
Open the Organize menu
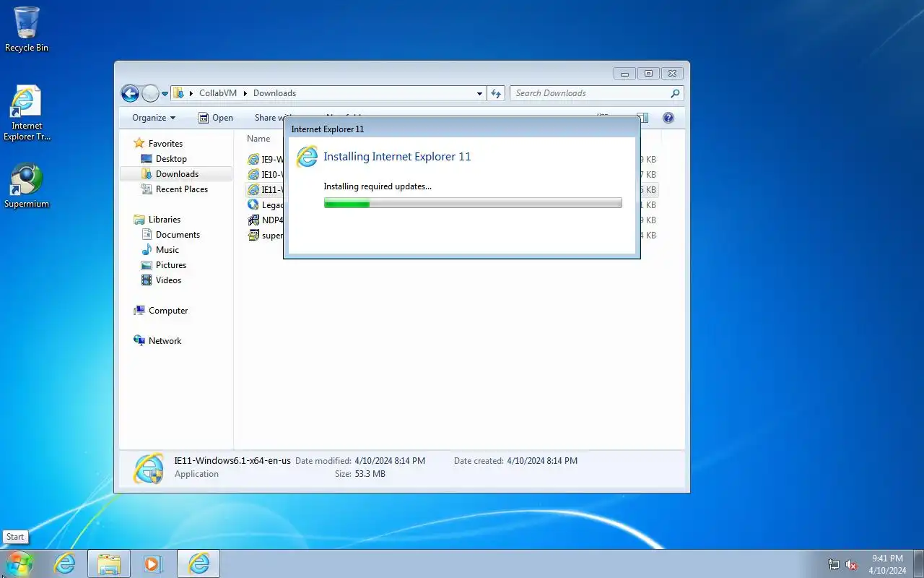pos(154,118)
